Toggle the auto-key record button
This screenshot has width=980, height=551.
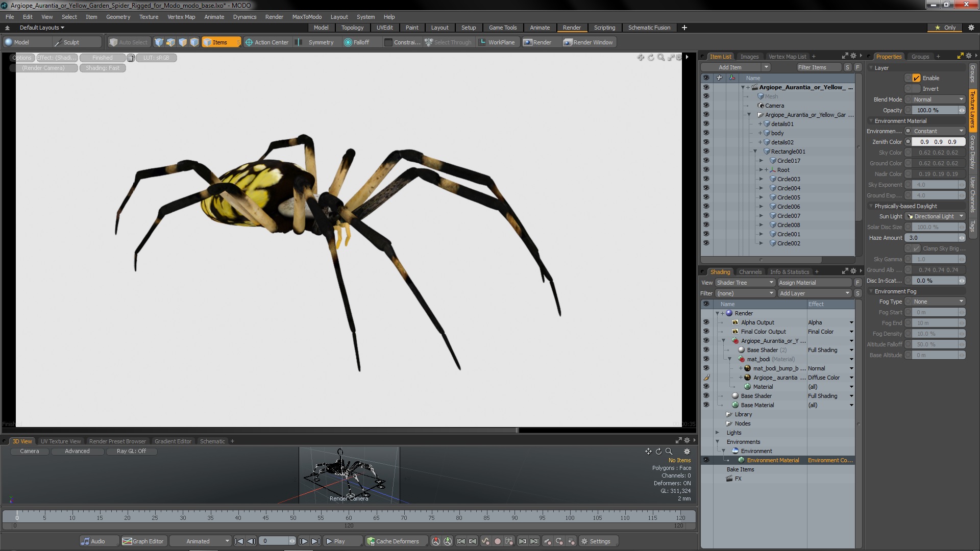pos(498,541)
